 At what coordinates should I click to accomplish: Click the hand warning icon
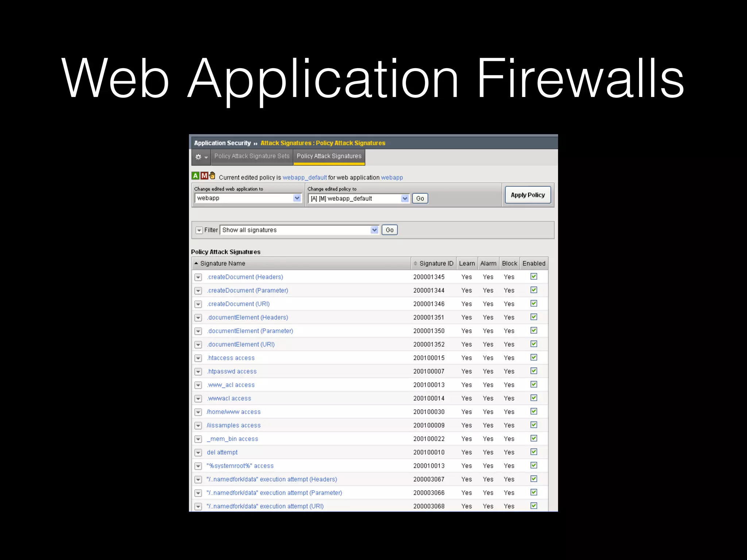212,175
